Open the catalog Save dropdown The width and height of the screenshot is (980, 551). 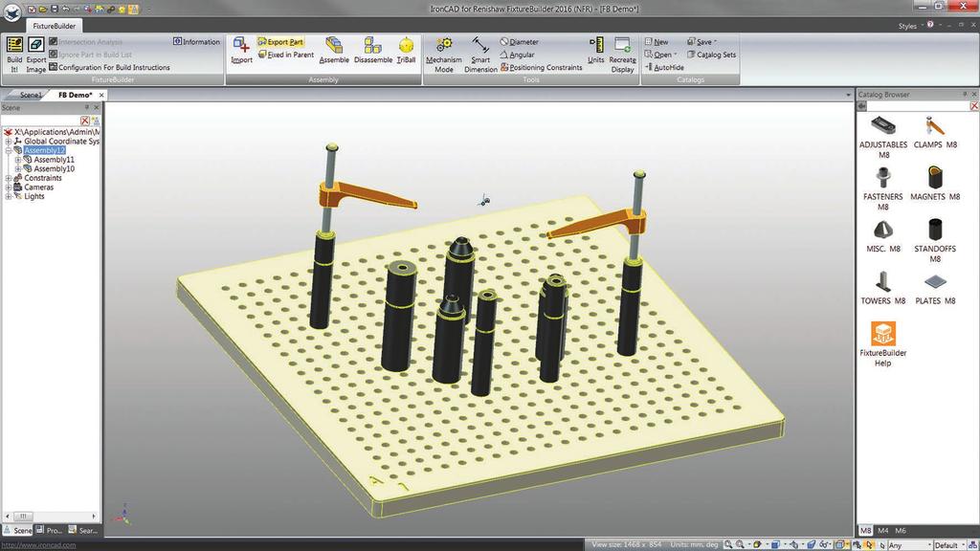click(702, 42)
